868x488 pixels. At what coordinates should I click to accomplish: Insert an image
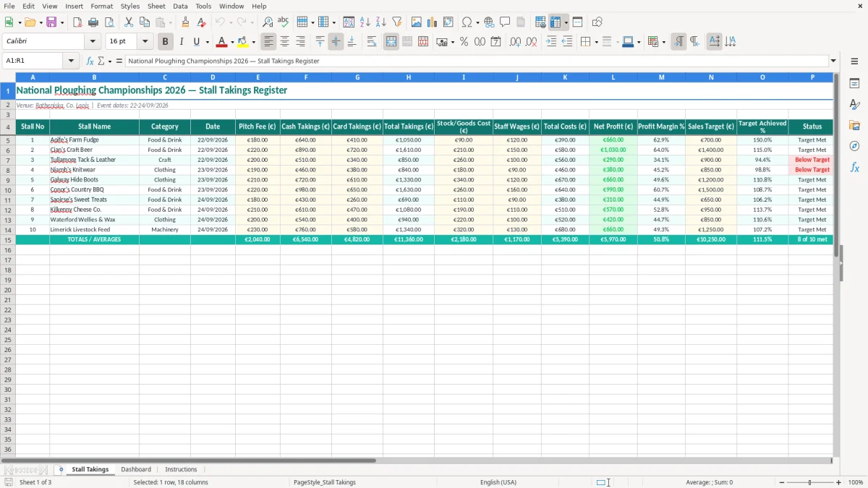tap(417, 22)
